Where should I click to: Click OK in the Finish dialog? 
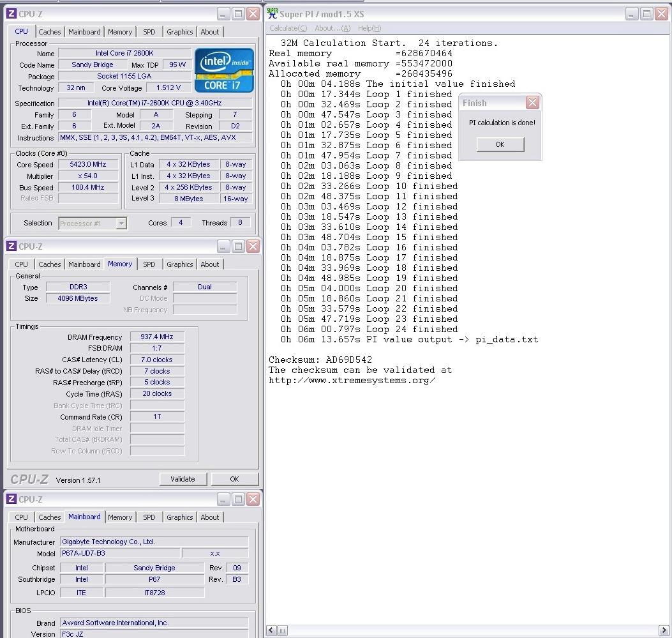click(x=500, y=144)
